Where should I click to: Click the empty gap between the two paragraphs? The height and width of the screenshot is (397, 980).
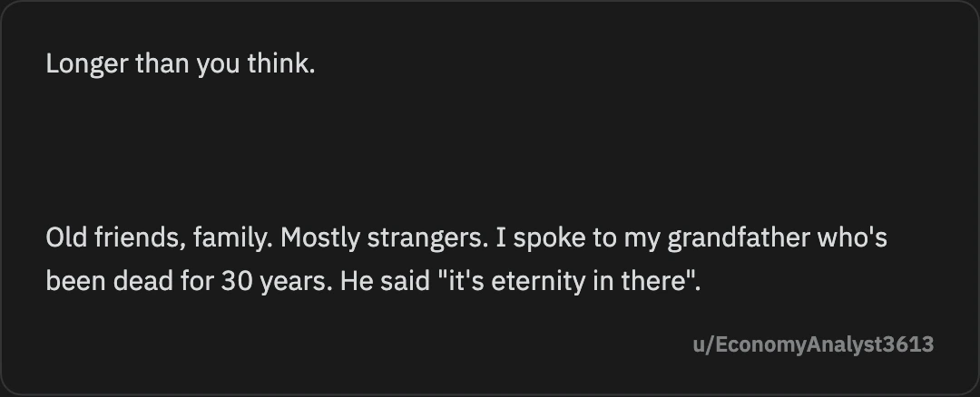pyautogui.click(x=490, y=150)
